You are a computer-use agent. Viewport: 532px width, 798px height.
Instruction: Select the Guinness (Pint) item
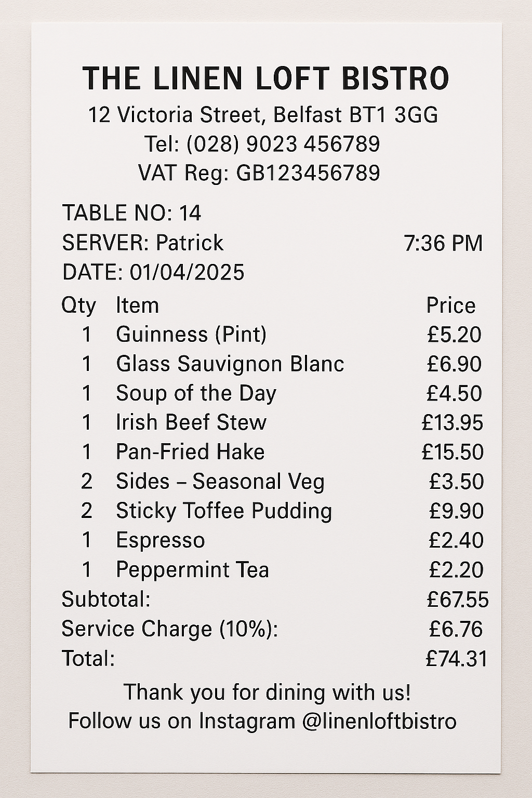191,334
